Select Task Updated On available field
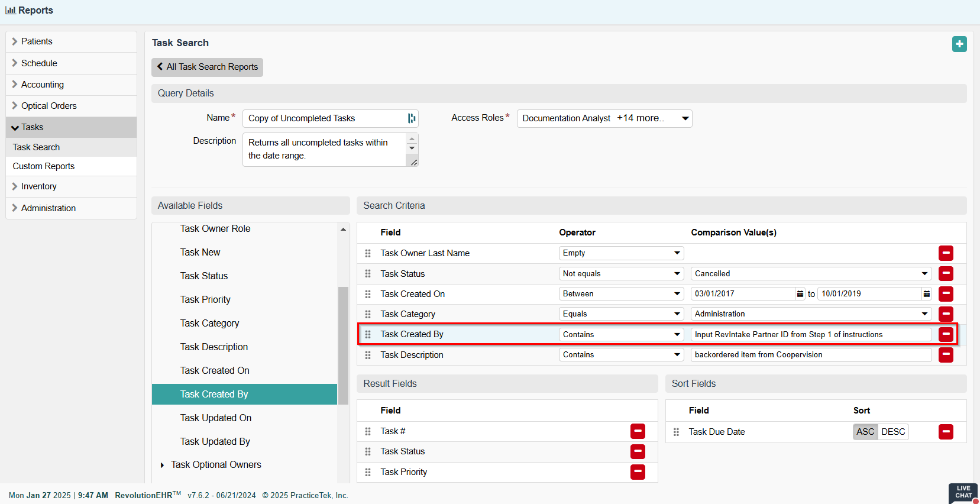Screen dimensions: 980x504 [x=216, y=418]
